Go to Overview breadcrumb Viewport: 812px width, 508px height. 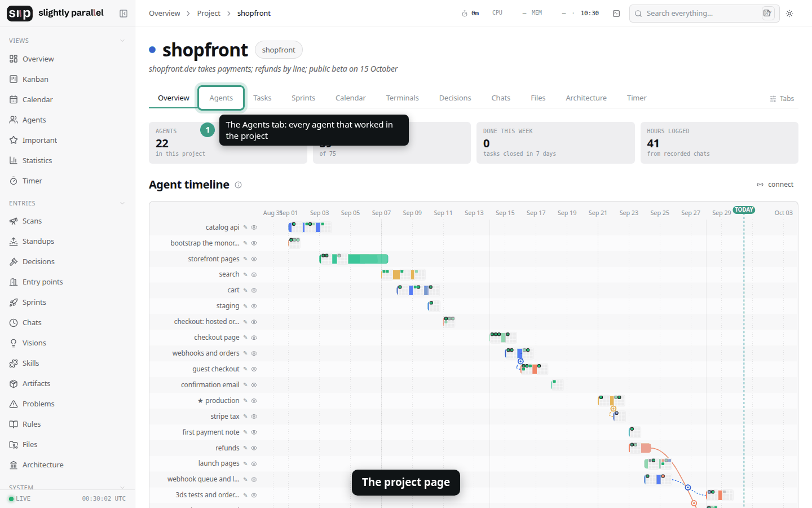coord(165,14)
